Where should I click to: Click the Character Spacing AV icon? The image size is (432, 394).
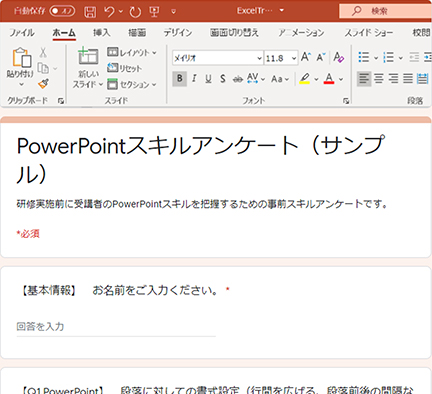pos(252,79)
